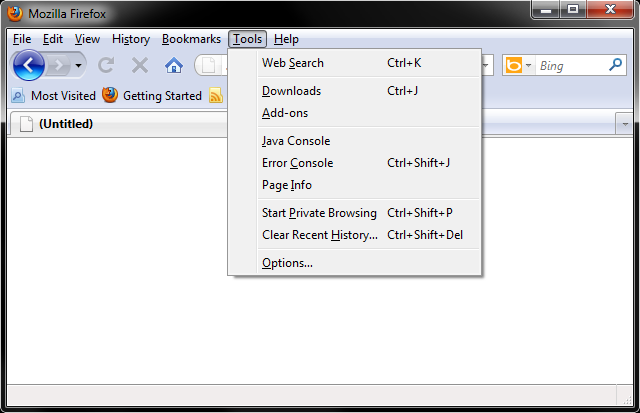The width and height of the screenshot is (640, 413).
Task: Open Page Info from Tools menu
Action: pos(354,185)
